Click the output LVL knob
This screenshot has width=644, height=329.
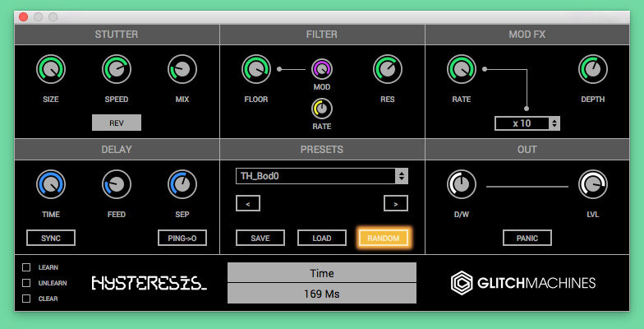click(x=593, y=184)
